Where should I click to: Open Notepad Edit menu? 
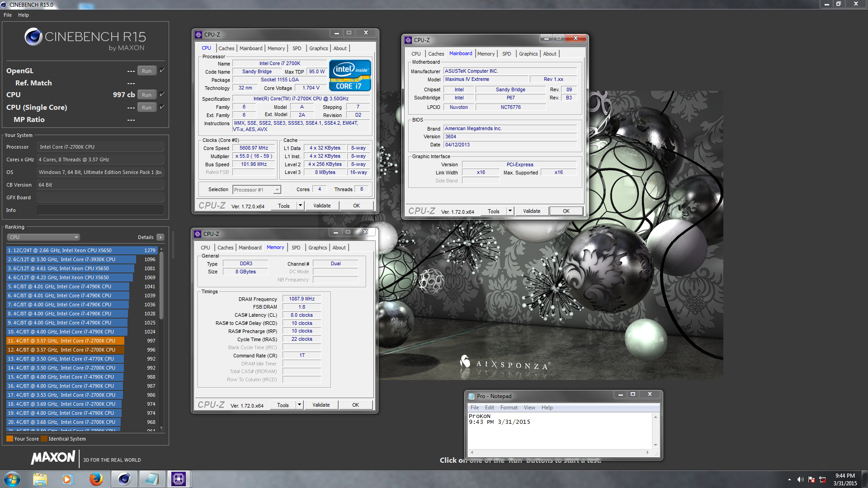(x=490, y=408)
